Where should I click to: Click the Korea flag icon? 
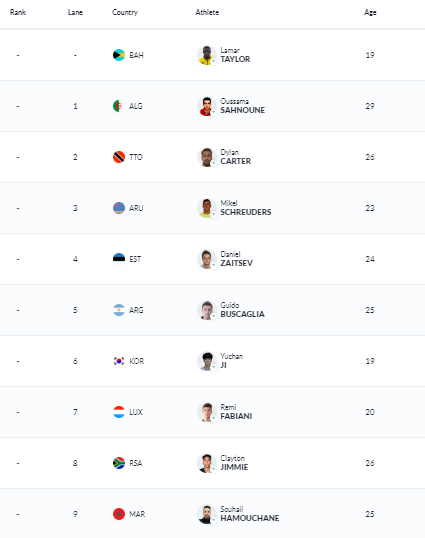119,361
